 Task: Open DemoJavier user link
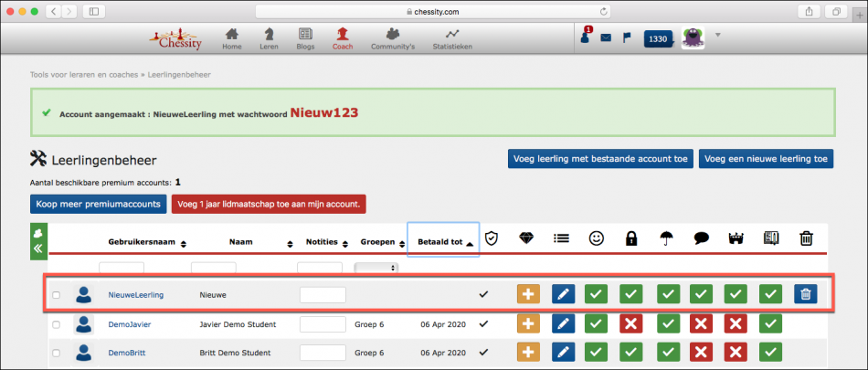(130, 324)
